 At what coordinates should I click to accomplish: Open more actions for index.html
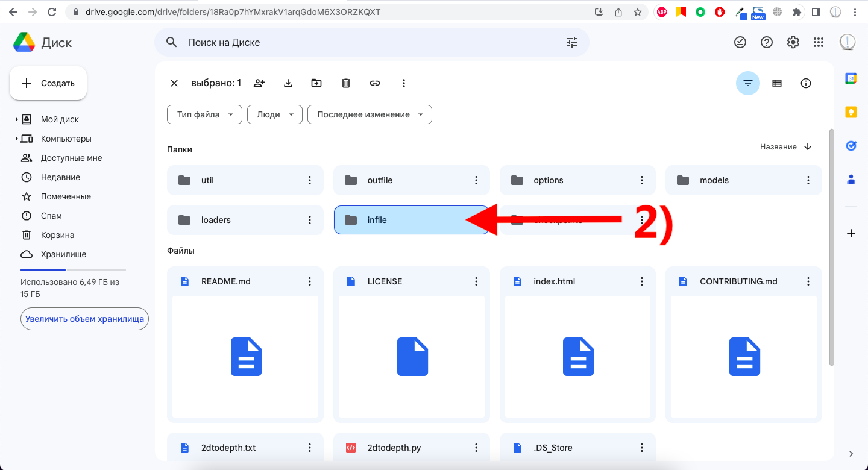pos(642,281)
